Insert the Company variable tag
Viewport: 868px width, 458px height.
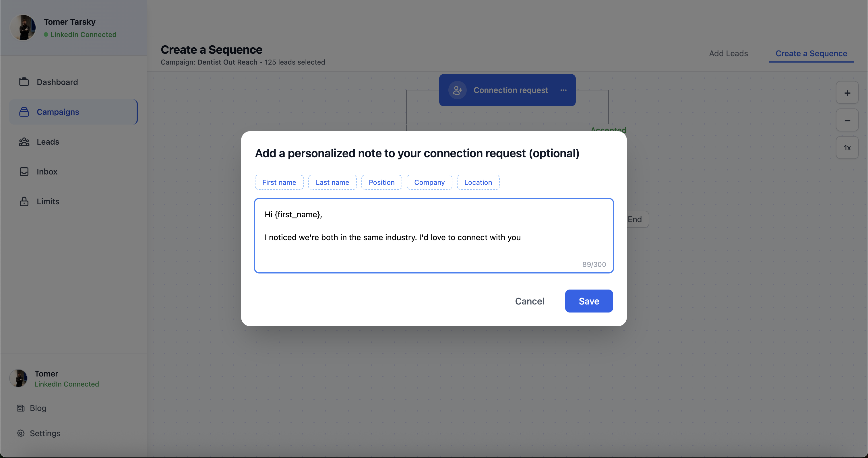pos(429,182)
